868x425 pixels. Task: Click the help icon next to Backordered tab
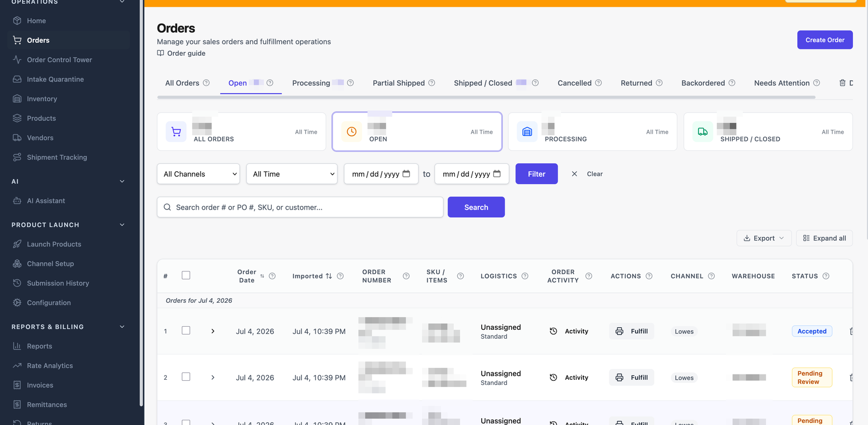point(732,83)
